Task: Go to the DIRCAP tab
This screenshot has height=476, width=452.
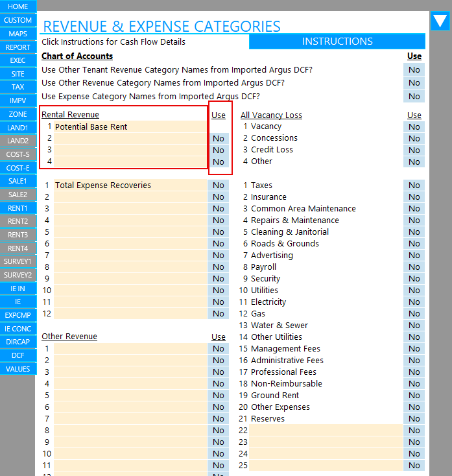Action: click(18, 342)
